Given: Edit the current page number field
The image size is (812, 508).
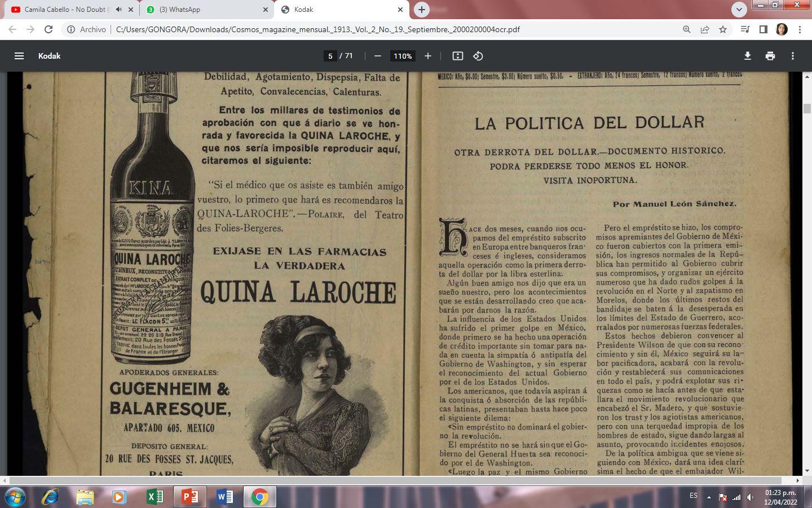Looking at the screenshot, I should click(x=330, y=56).
